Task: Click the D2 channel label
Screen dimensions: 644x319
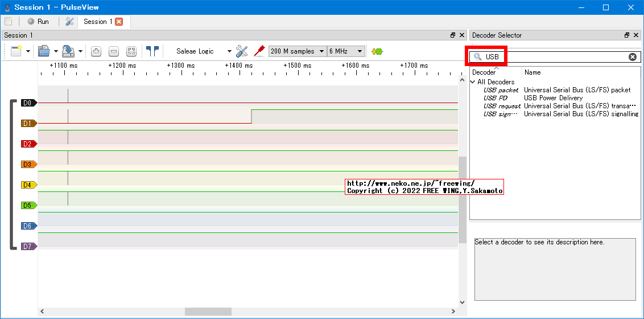Action: coord(29,144)
